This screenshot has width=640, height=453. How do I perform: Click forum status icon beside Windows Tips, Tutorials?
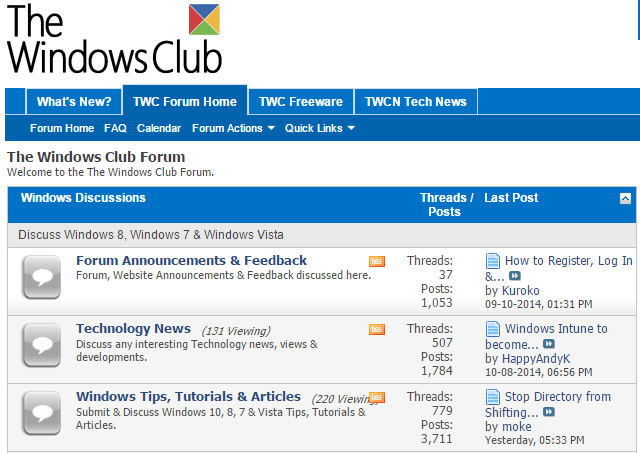point(42,413)
